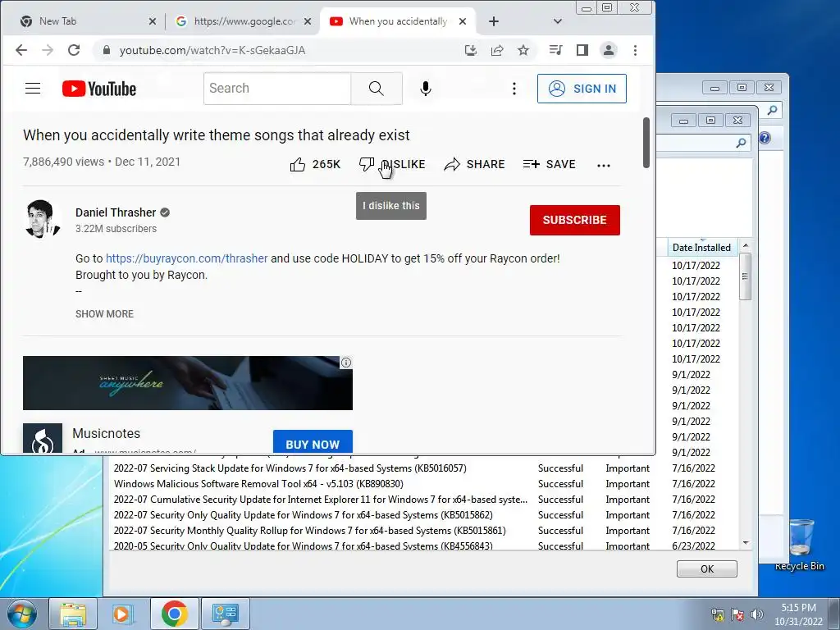Sort by the Date Installed column header
840x630 pixels.
701,248
